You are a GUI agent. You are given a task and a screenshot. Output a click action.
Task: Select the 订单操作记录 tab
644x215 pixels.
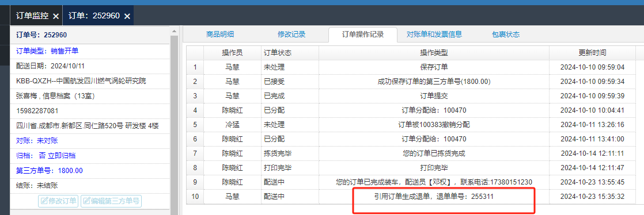click(363, 34)
